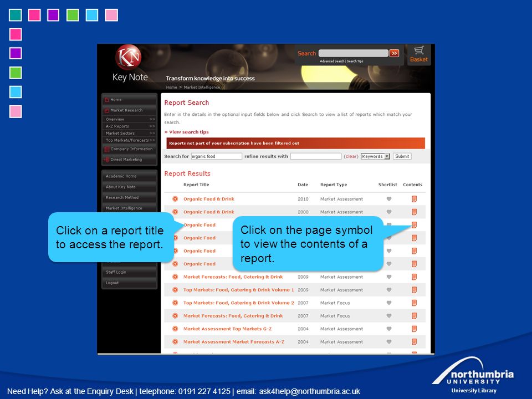Image resolution: width=532 pixels, height=399 pixels.
Task: Open Top Markets: Food, Catering & Drink Volume 1
Action: tap(238, 290)
